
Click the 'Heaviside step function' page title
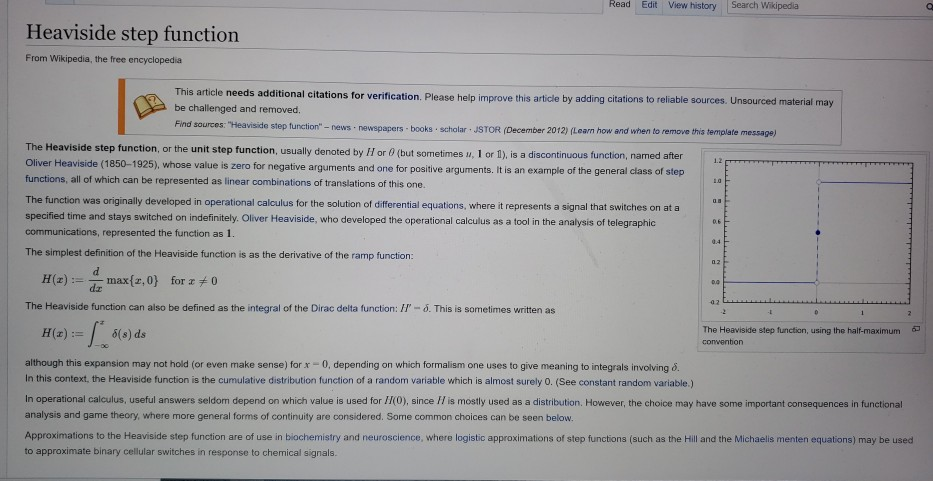click(132, 34)
